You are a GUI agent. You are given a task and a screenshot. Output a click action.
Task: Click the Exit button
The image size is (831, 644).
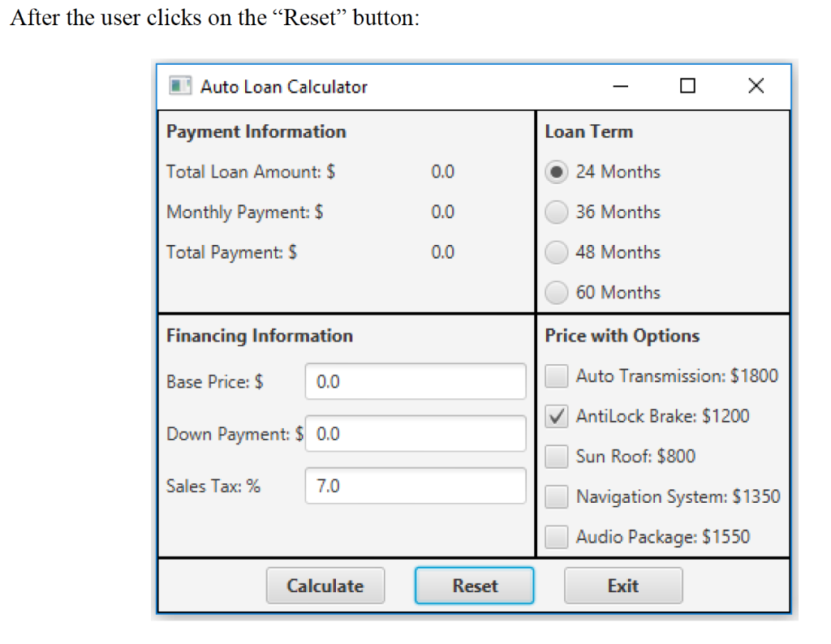[623, 585]
